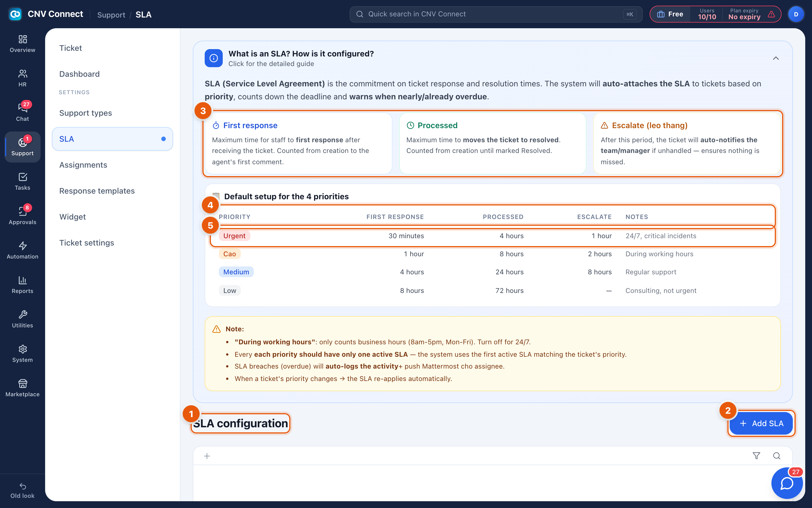Click the First response stopwatch icon

(216, 126)
